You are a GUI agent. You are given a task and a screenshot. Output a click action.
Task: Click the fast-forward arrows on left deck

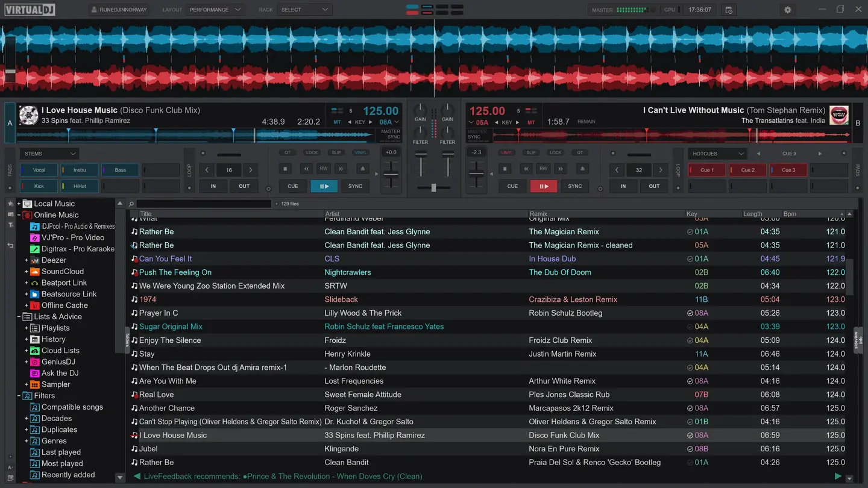pyautogui.click(x=341, y=169)
